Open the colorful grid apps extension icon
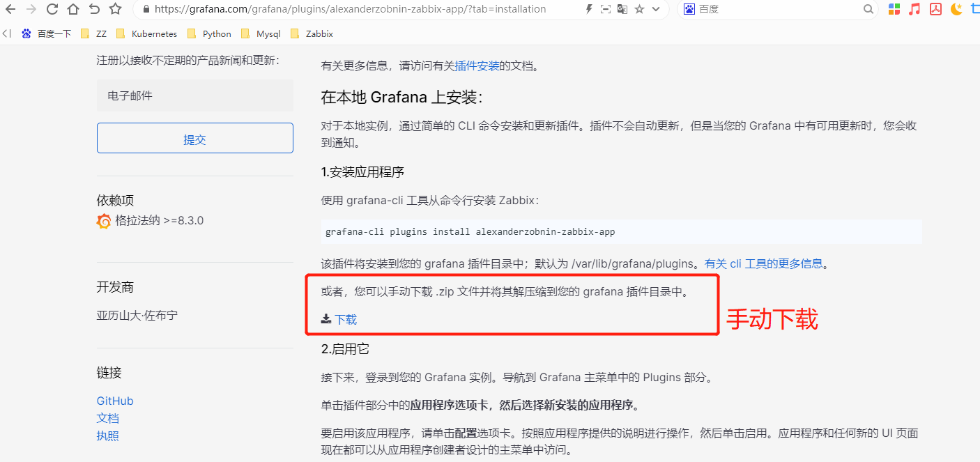 pyautogui.click(x=894, y=9)
